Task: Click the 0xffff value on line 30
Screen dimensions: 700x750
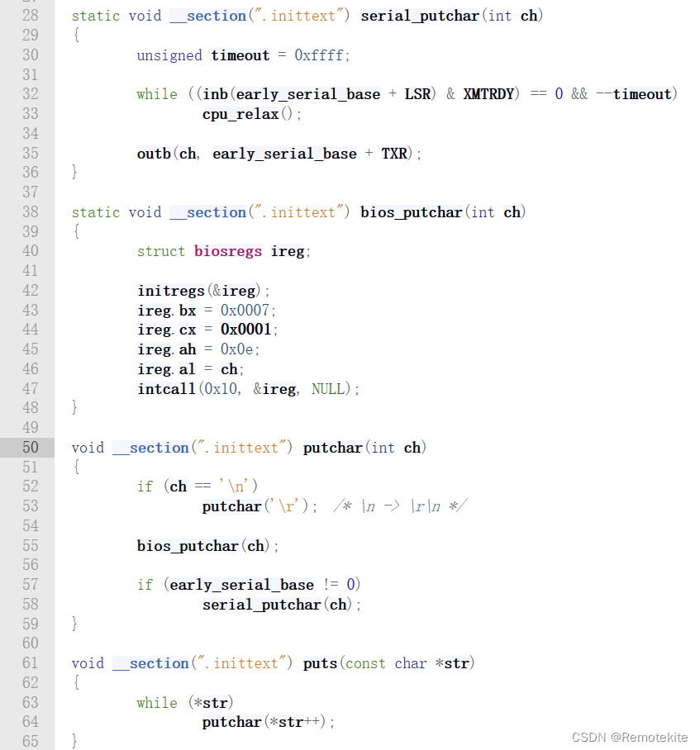Action: tap(319, 55)
